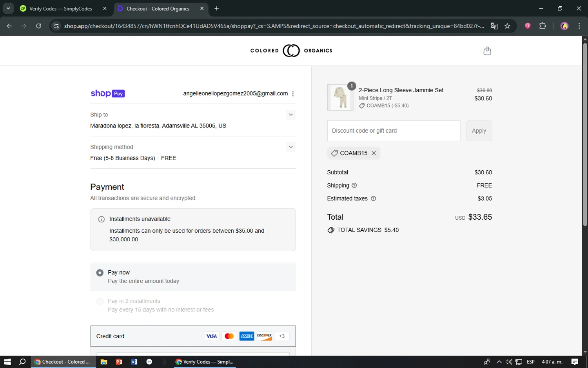The image size is (588, 368).
Task: Close the Checkout tab
Action: coord(202,9)
